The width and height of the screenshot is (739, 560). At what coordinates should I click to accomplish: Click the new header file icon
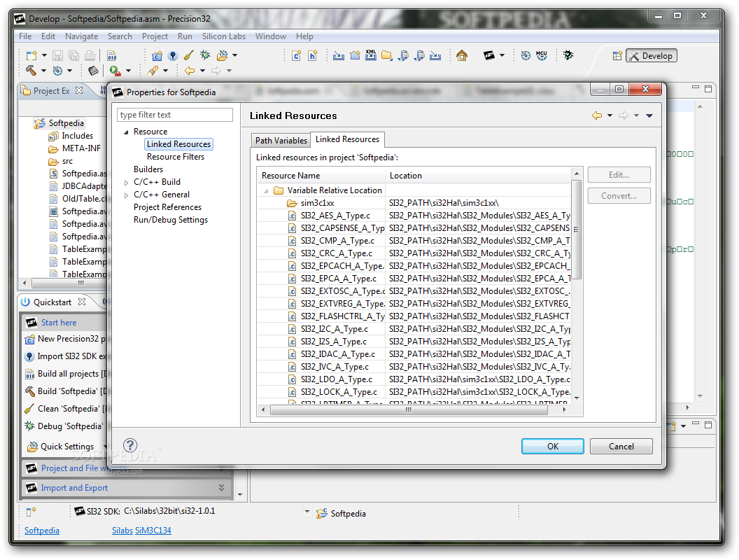313,55
